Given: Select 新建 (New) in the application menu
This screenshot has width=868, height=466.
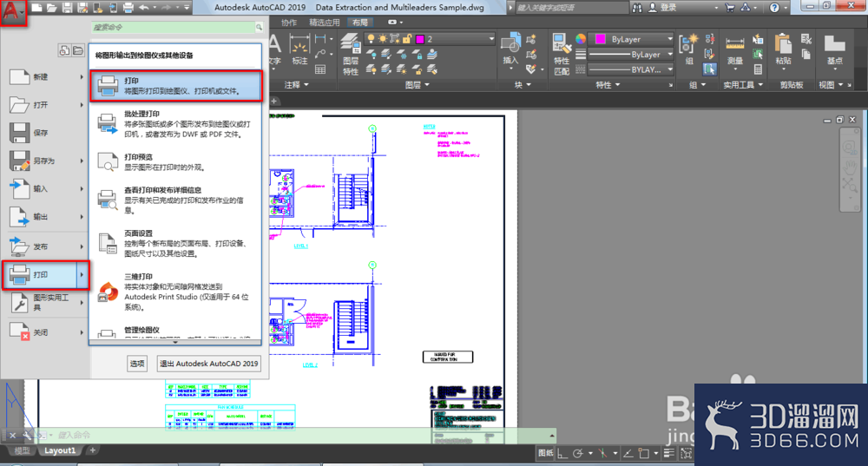Looking at the screenshot, I should point(44,77).
